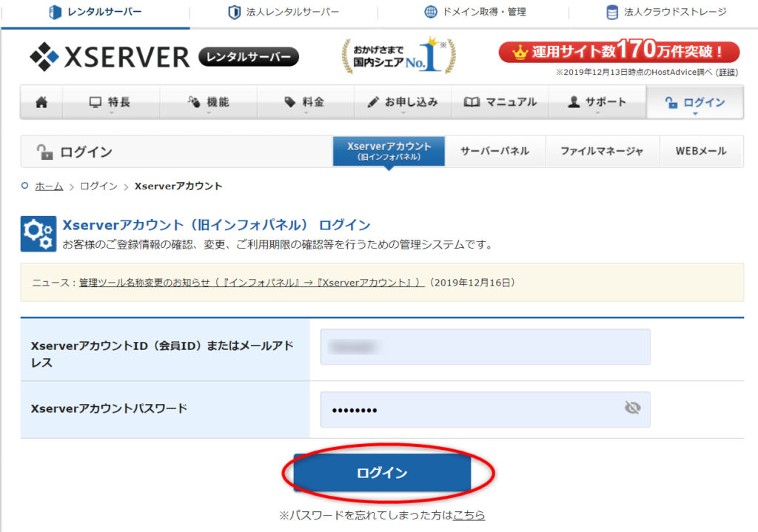This screenshot has height=532, width=758.
Task: Click the ログイン breadcrumb item
Action: [98, 186]
